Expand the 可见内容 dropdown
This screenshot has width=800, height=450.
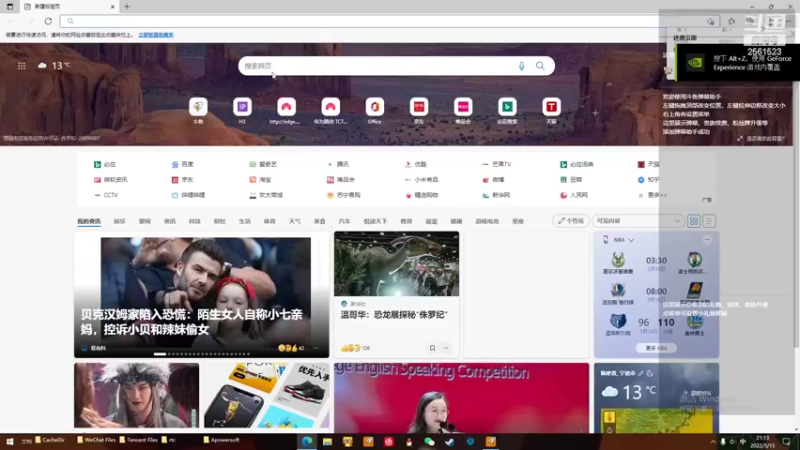[638, 221]
